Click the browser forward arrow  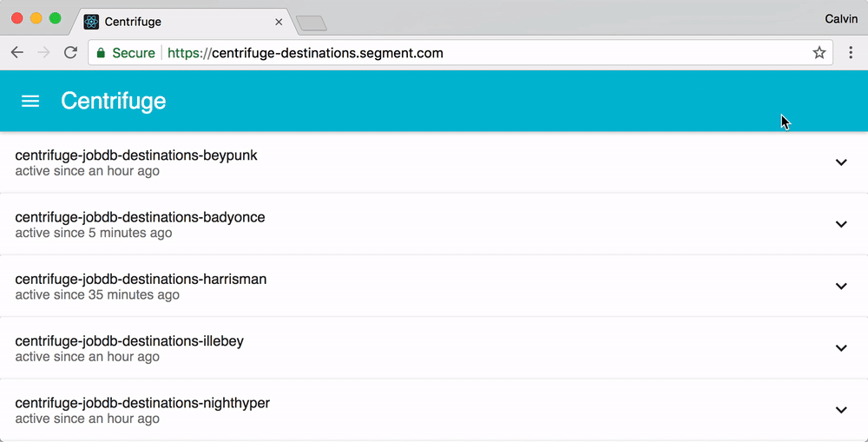point(43,53)
